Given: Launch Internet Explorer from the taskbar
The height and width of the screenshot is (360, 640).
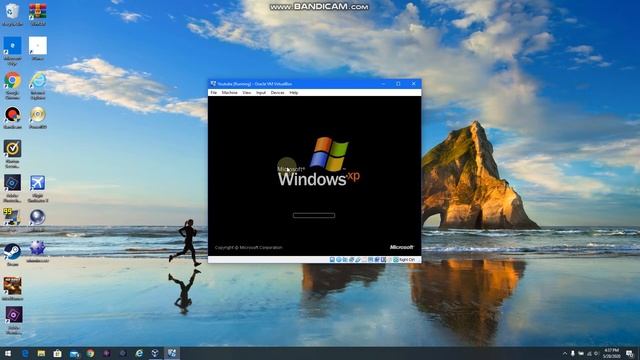Looking at the screenshot, I should pos(139,353).
